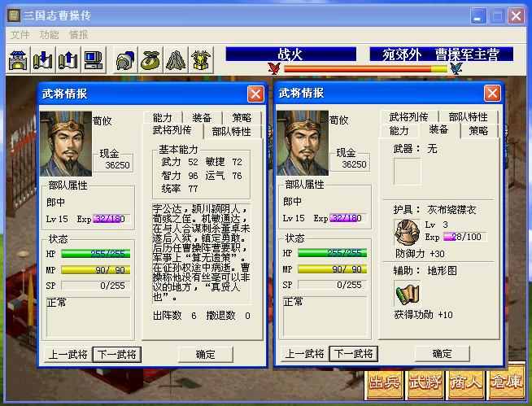Click the 灰布绕襟衣 armor icon
Image resolution: width=532 pixels, height=406 pixels.
point(408,232)
